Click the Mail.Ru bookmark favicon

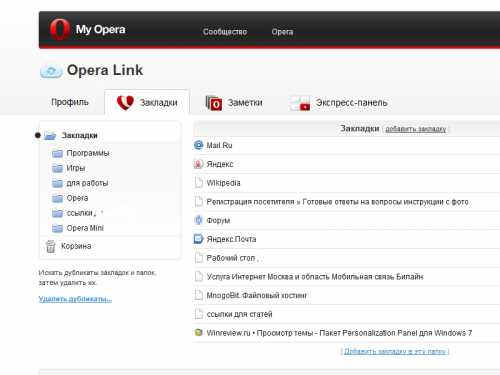pos(199,145)
